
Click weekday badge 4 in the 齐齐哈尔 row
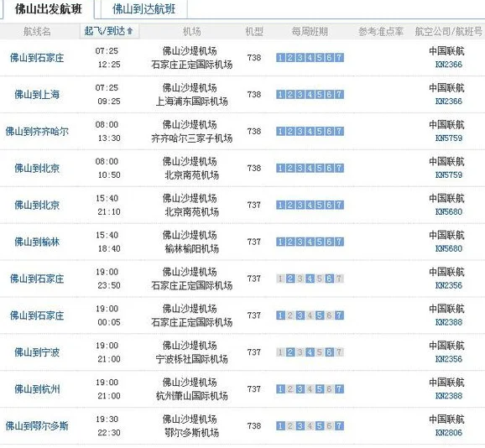(x=310, y=131)
